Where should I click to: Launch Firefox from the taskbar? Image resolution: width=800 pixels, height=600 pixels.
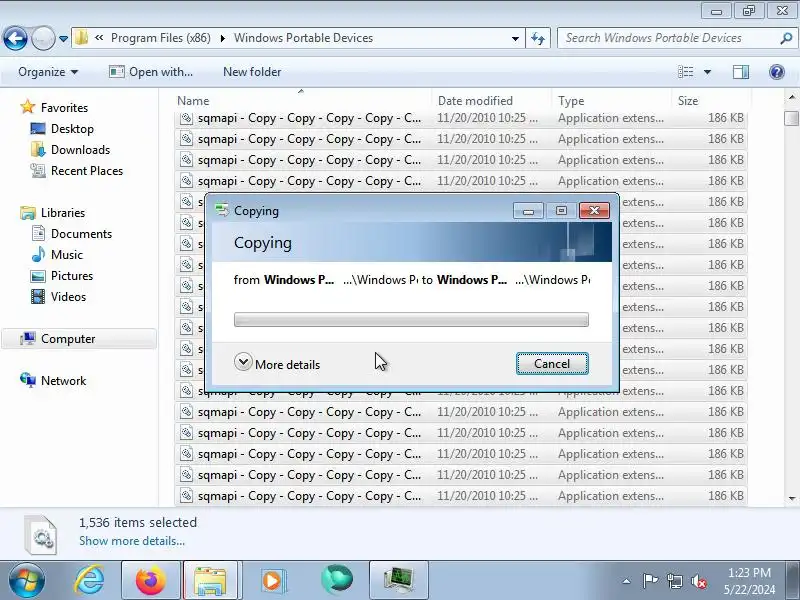[151, 580]
